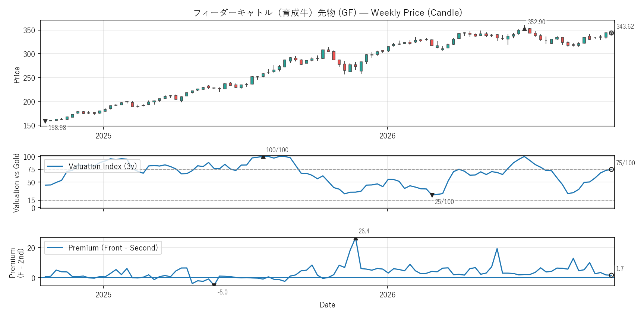Click the 2026 label under the premium chart

point(388,295)
